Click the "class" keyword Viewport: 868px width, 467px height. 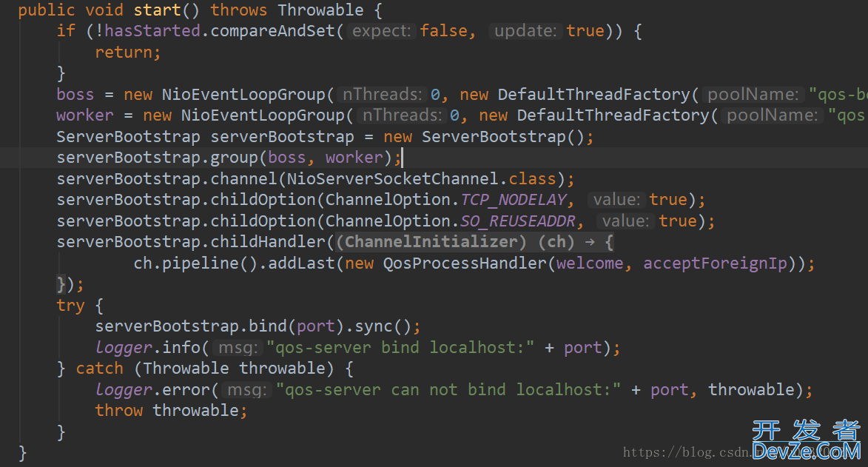(x=532, y=179)
